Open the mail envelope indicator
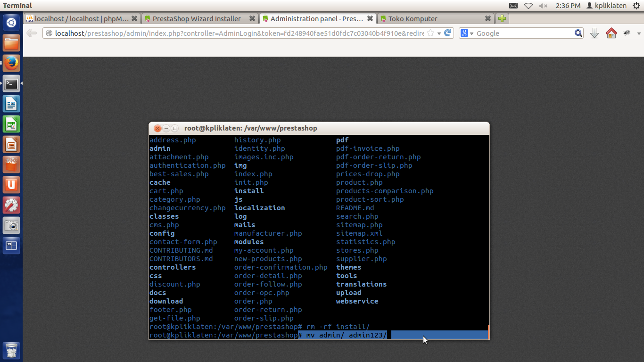The height and width of the screenshot is (362, 644). click(513, 5)
